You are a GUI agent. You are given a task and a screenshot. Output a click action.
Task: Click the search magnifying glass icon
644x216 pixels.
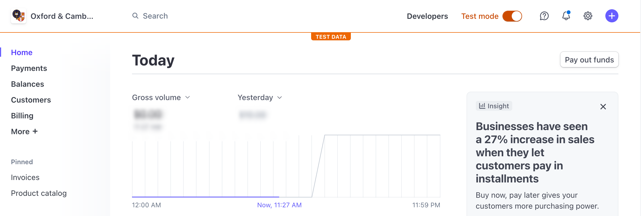click(135, 16)
